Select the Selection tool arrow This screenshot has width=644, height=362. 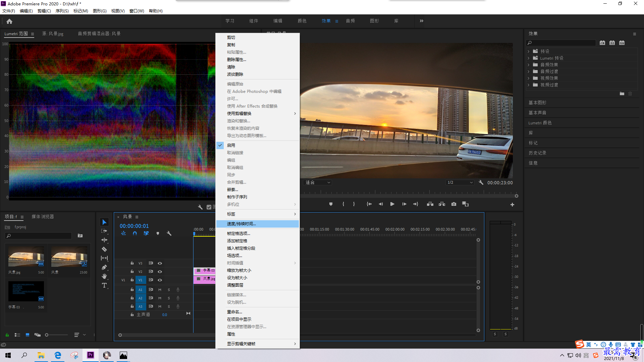point(104,222)
